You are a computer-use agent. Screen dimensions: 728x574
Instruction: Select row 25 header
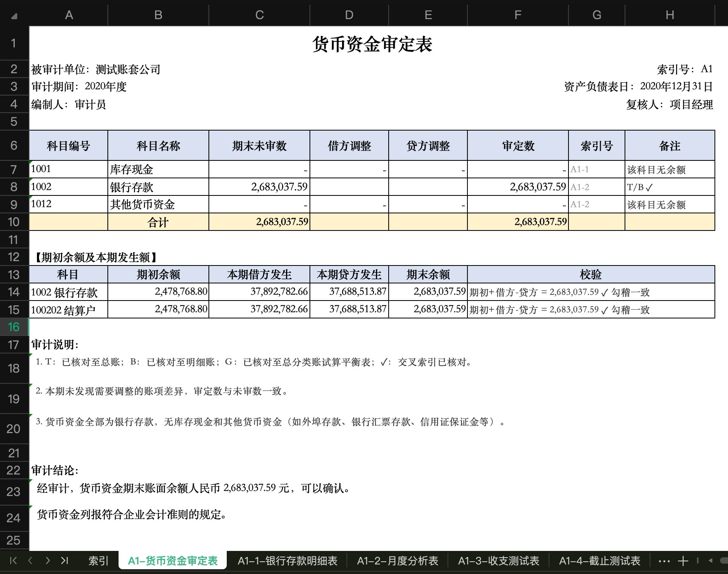14,540
